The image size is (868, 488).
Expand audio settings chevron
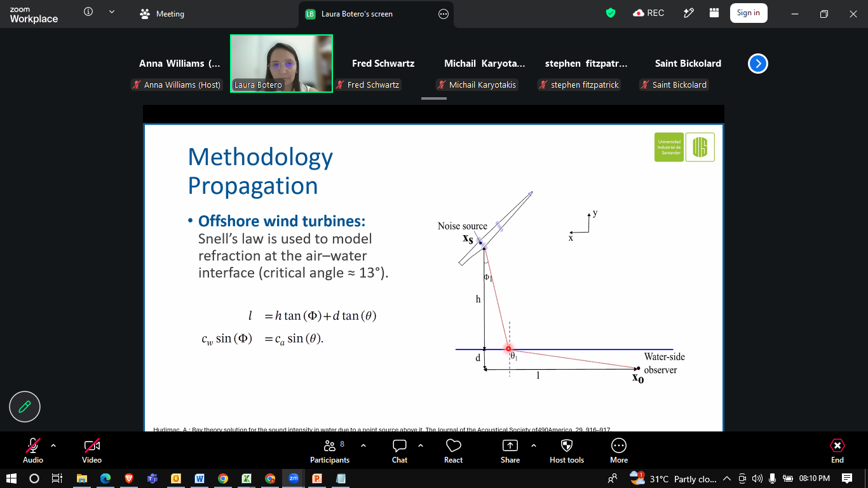pyautogui.click(x=53, y=445)
